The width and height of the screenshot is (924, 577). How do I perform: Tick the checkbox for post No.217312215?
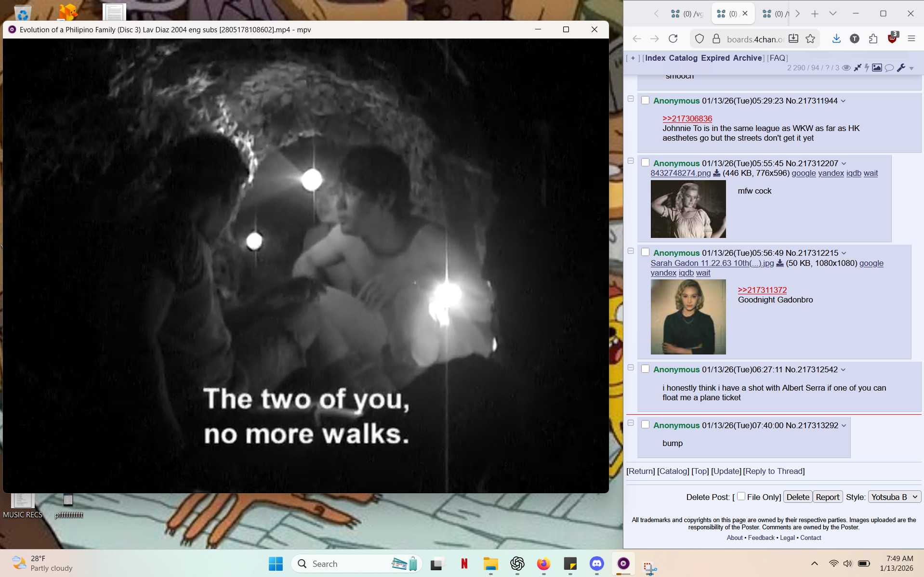(645, 252)
